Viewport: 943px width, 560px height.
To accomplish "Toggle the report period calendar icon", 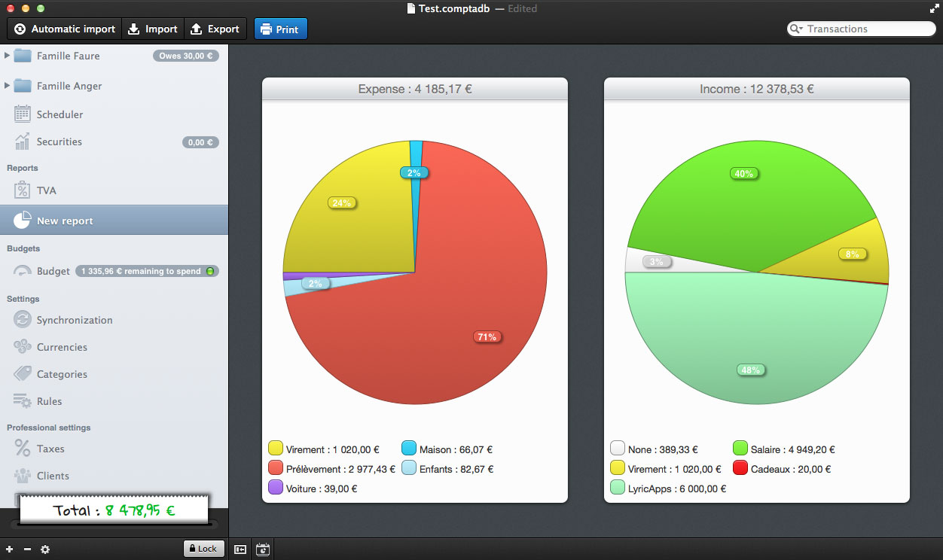I will 263,549.
